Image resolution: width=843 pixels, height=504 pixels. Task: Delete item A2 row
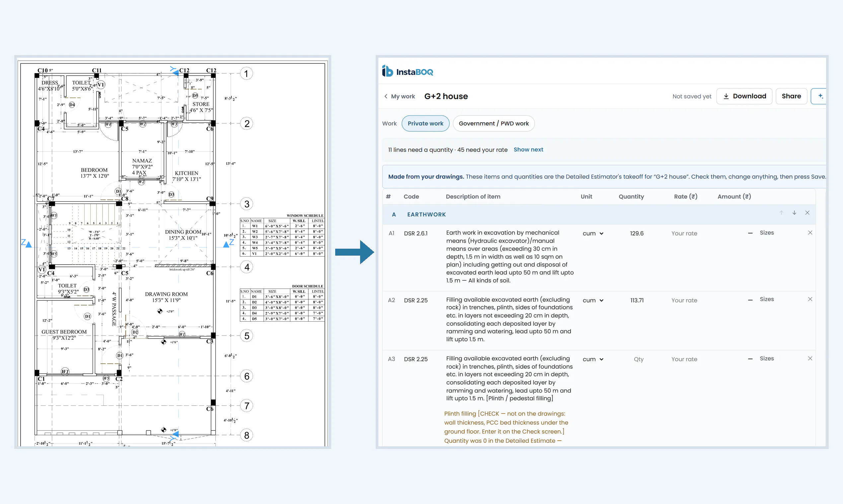[x=810, y=299]
